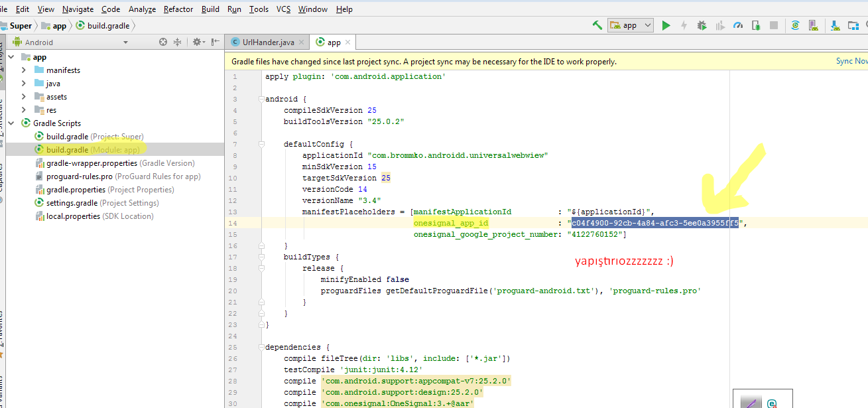Screen dimensions: 868x408
Task: Click app in the breadcrumb bar
Action: (60, 26)
